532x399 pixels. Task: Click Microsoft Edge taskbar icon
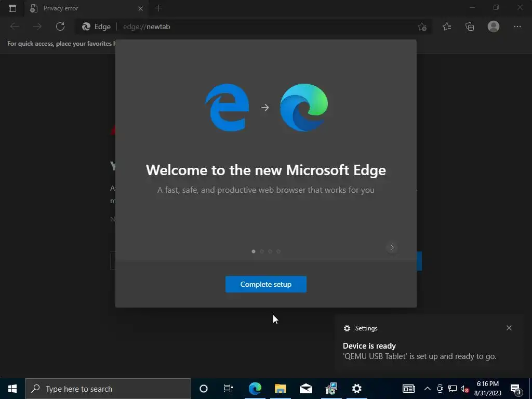click(255, 389)
